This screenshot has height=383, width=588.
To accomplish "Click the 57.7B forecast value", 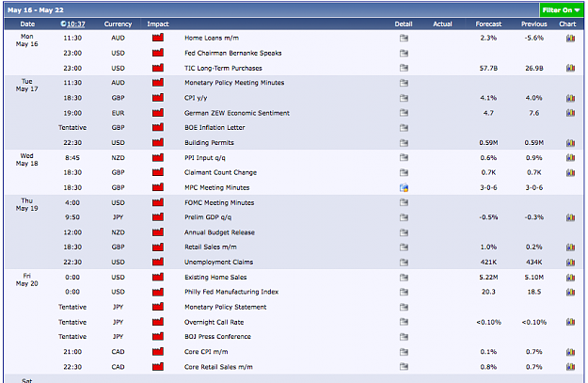I will 488,69.
